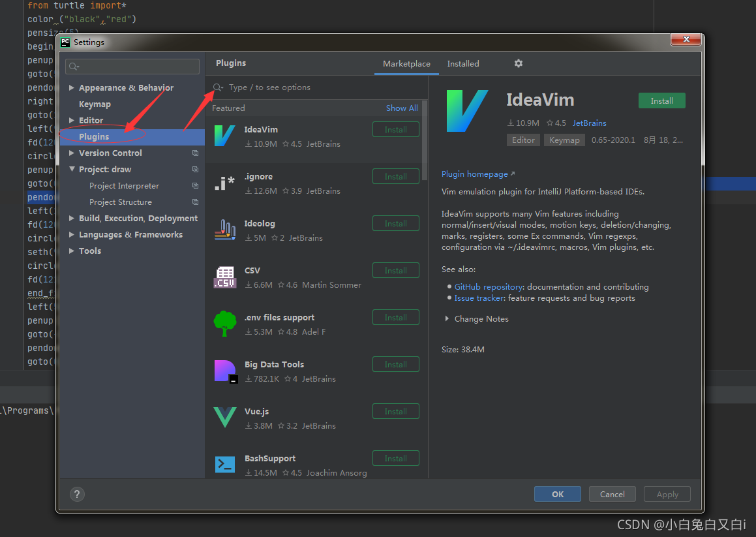Click the copy icon next to Version Control
756x537 pixels.
coord(195,153)
